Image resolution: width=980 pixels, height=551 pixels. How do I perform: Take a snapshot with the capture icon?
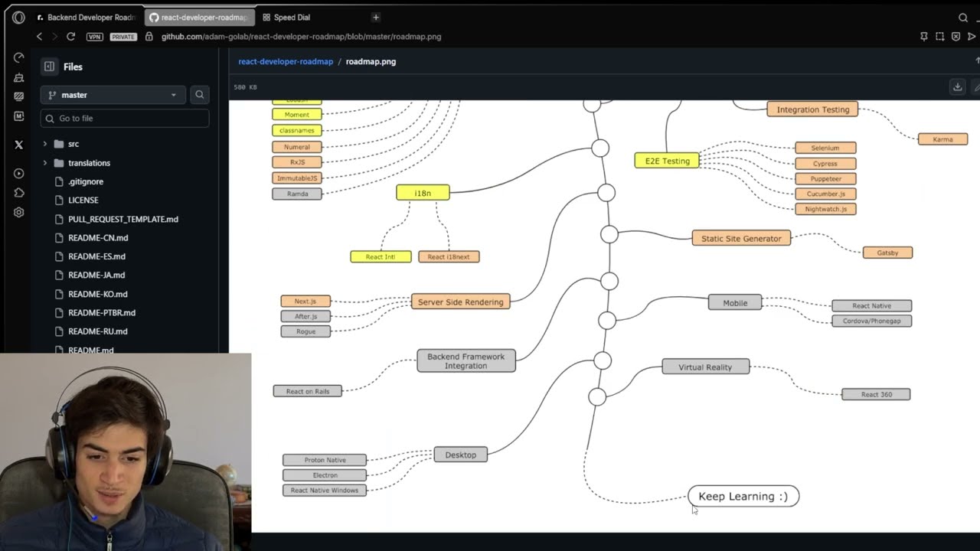pos(940,36)
